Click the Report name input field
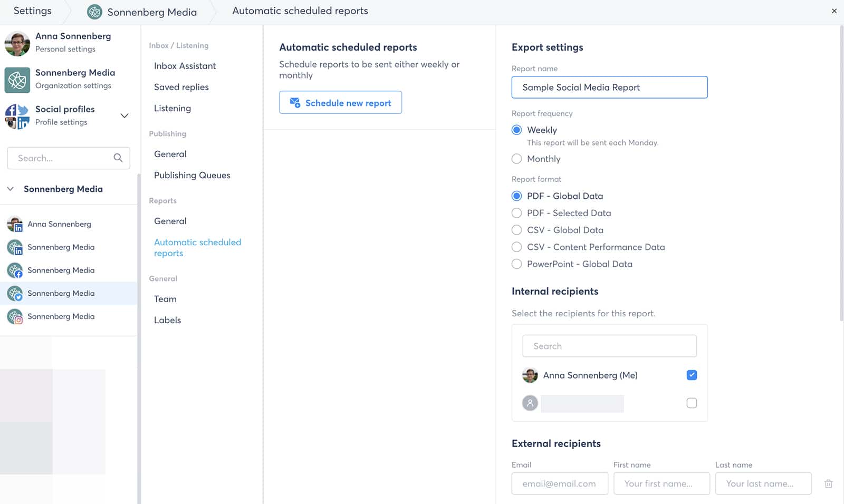This screenshot has width=844, height=504. click(609, 87)
